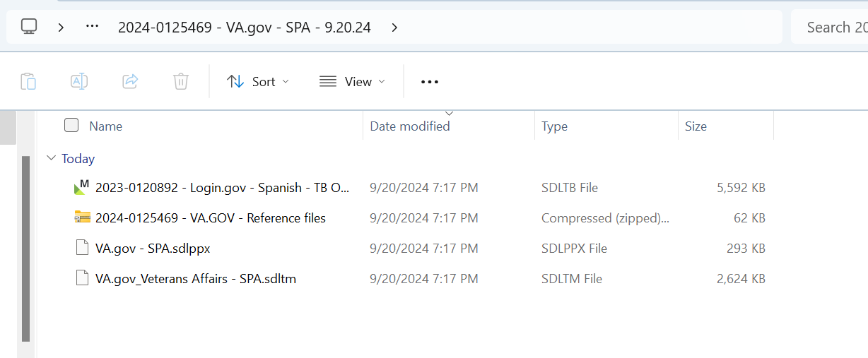Click the zipped folder icon of Reference files
The width and height of the screenshot is (868, 358).
click(x=82, y=217)
